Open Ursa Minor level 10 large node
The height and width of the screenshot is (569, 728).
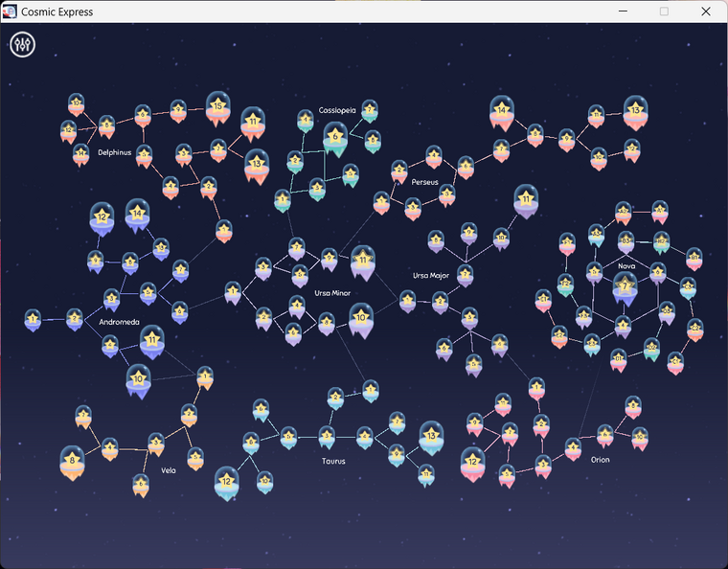coord(361,320)
